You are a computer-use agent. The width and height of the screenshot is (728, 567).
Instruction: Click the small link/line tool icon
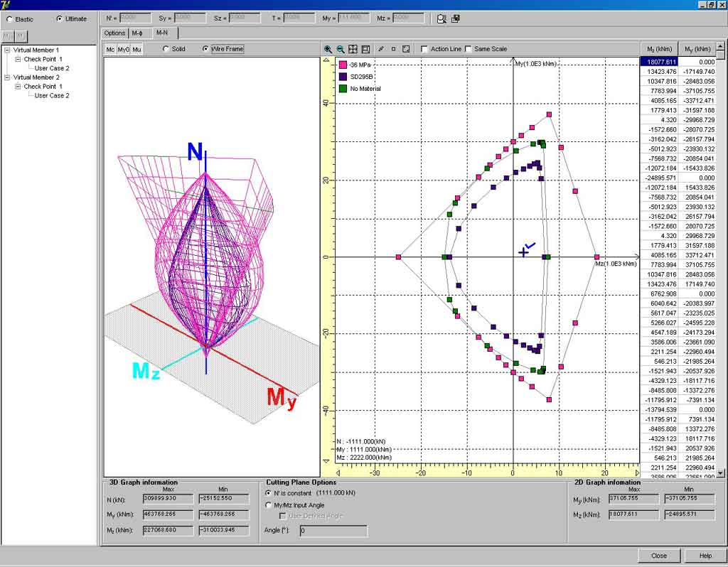pyautogui.click(x=381, y=49)
